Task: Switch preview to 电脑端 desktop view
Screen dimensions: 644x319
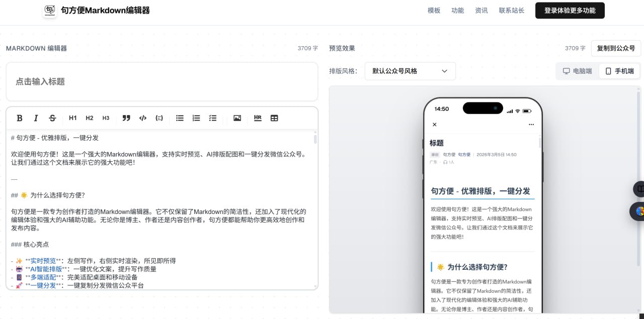Action: 578,71
